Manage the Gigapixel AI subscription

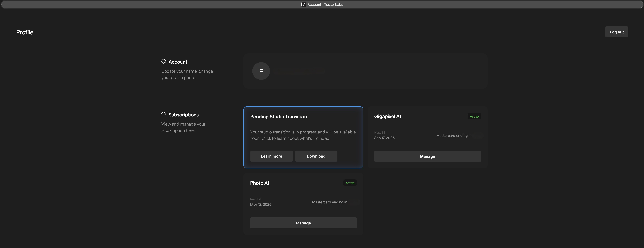427,156
